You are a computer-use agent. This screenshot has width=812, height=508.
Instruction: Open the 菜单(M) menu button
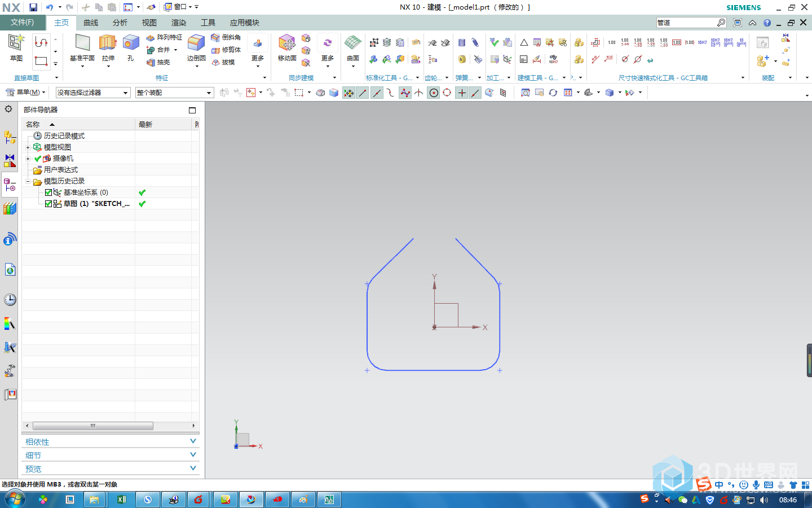click(25, 93)
